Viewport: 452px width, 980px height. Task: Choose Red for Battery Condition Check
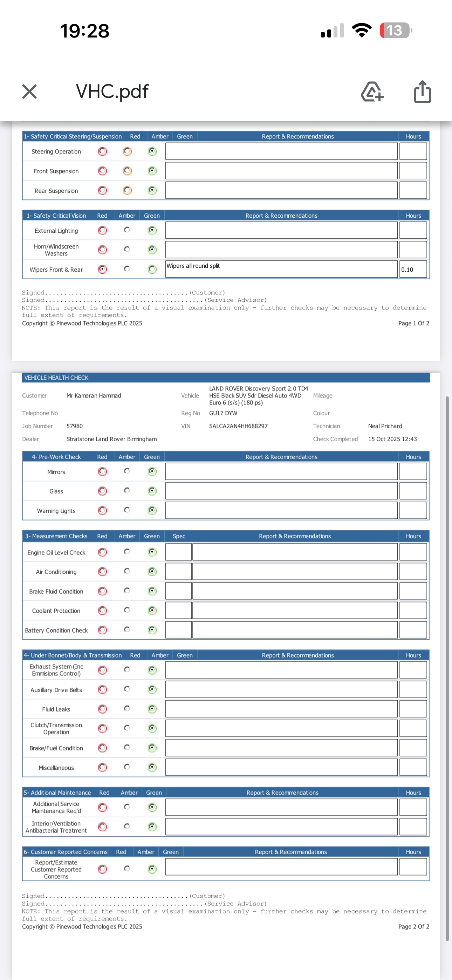(x=102, y=630)
